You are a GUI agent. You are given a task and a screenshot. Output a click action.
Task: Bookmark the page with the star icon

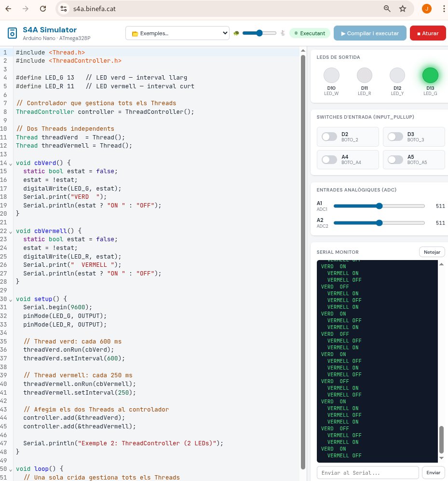click(403, 9)
